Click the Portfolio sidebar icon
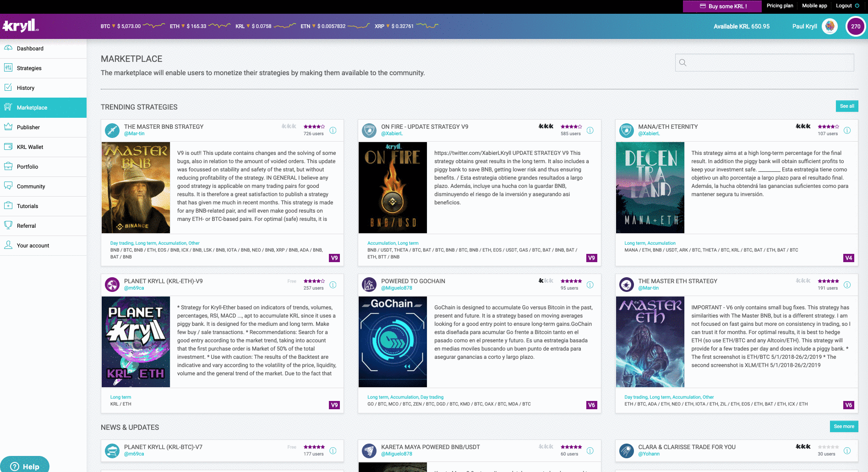This screenshot has height=472, width=868. 8,166
